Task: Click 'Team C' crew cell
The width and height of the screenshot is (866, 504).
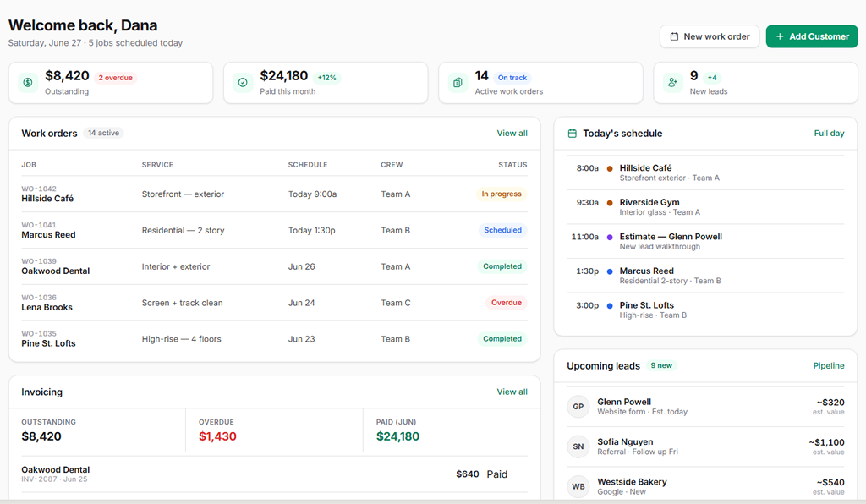Action: point(396,303)
